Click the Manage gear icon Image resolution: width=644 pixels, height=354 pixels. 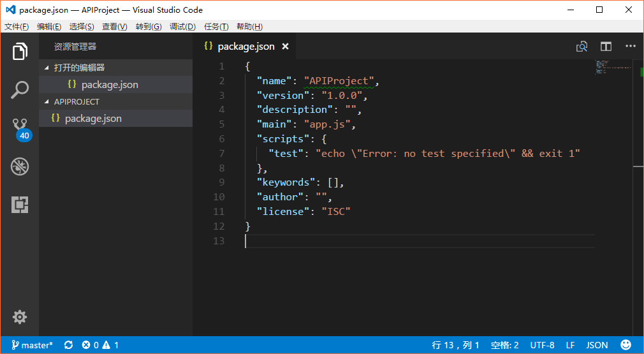(20, 316)
